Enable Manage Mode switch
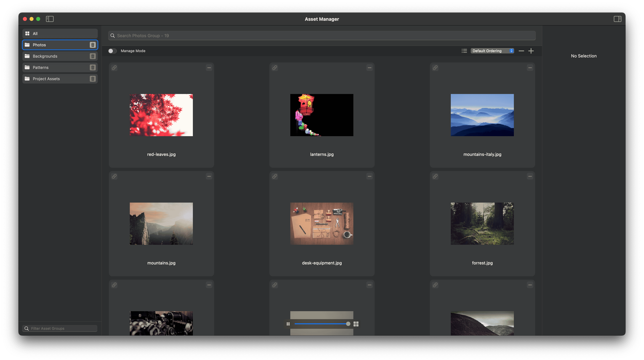 tap(113, 51)
